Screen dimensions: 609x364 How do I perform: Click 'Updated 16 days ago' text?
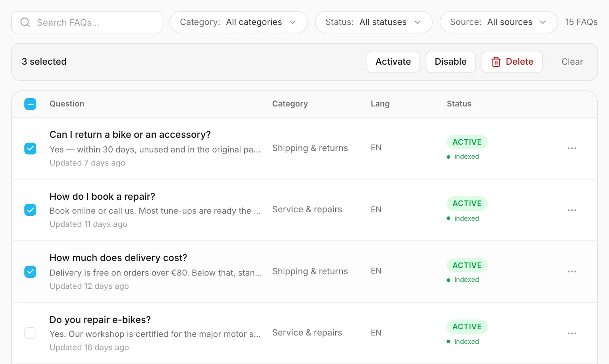[89, 348]
